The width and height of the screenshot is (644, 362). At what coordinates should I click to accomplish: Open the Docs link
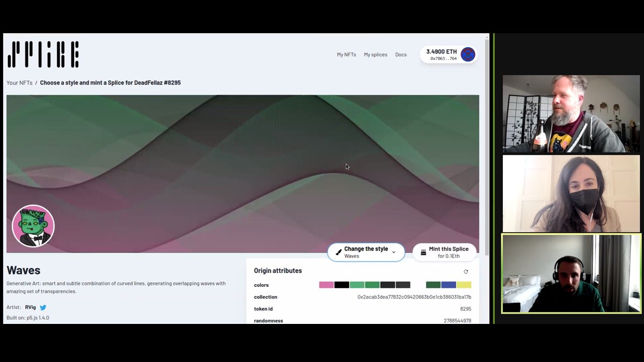click(x=401, y=55)
